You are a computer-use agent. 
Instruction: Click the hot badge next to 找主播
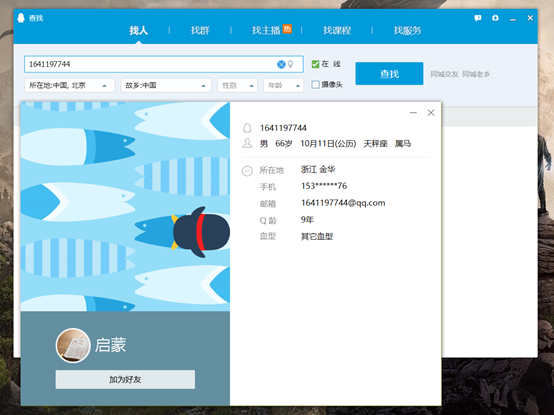point(287,29)
